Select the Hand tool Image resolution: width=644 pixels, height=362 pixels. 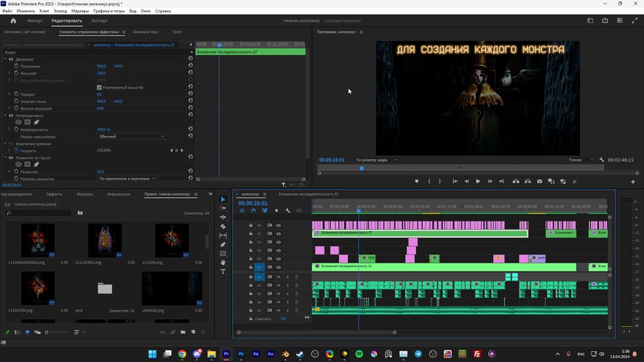tap(223, 263)
